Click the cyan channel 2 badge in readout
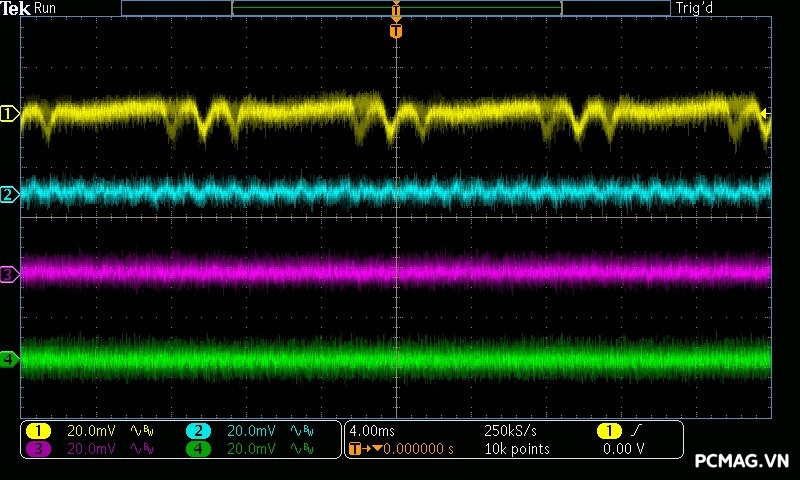 tap(198, 430)
